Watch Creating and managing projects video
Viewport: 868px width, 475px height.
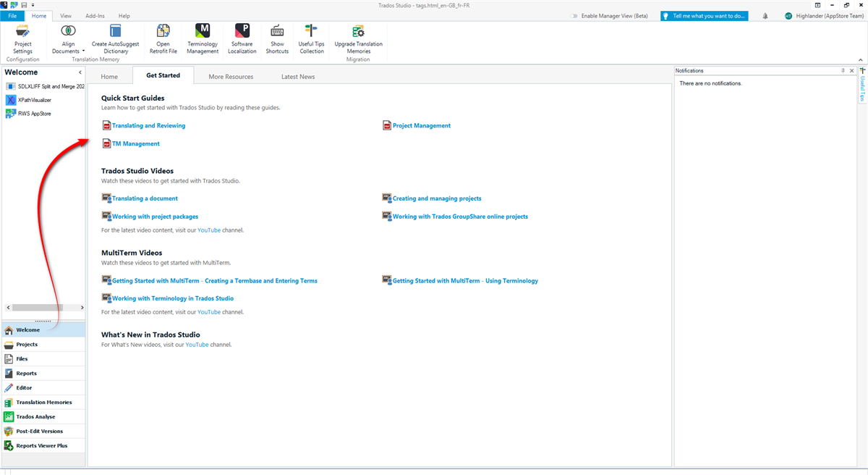[x=437, y=198]
